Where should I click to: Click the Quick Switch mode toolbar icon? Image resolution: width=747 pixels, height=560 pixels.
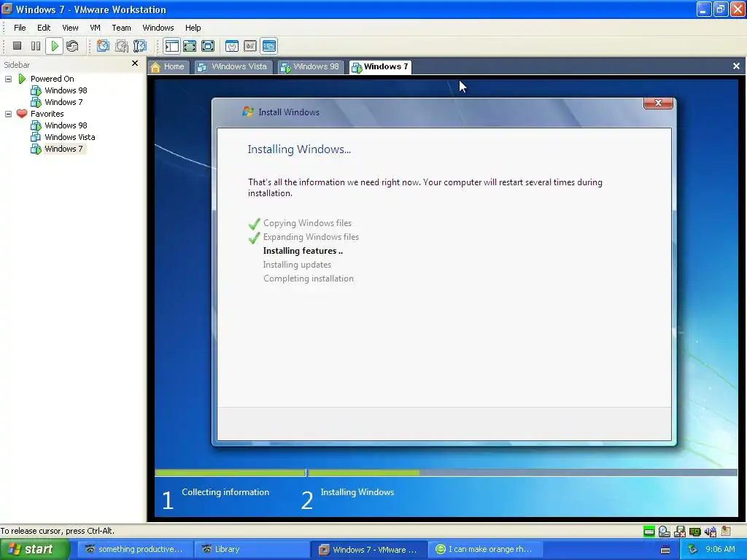tap(190, 46)
